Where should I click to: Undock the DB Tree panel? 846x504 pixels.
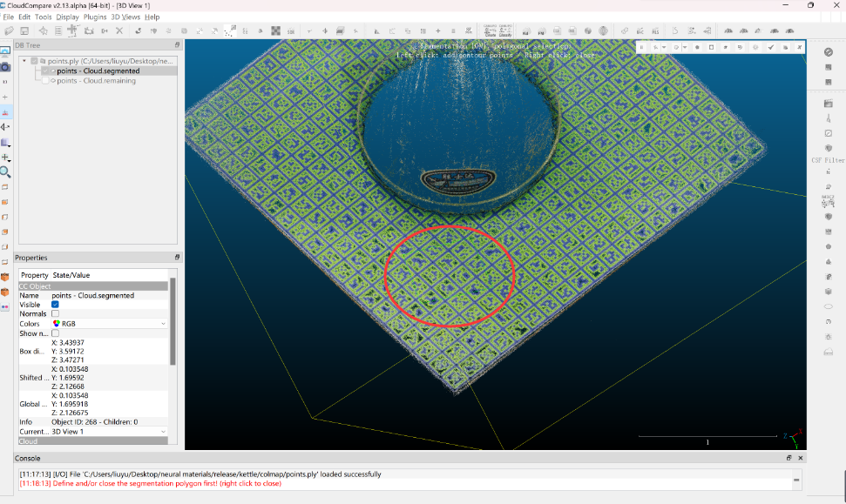(x=177, y=45)
